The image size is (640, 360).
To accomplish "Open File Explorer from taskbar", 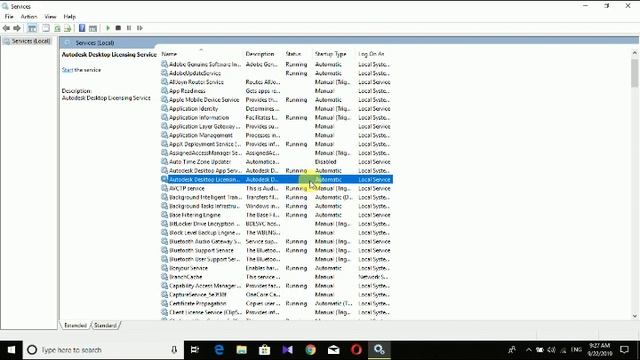I will pos(242,350).
